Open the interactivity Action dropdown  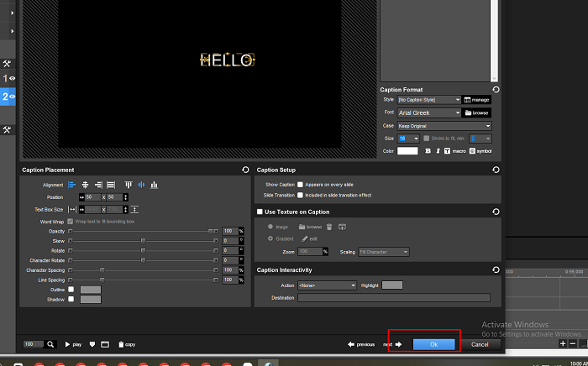[x=327, y=285]
